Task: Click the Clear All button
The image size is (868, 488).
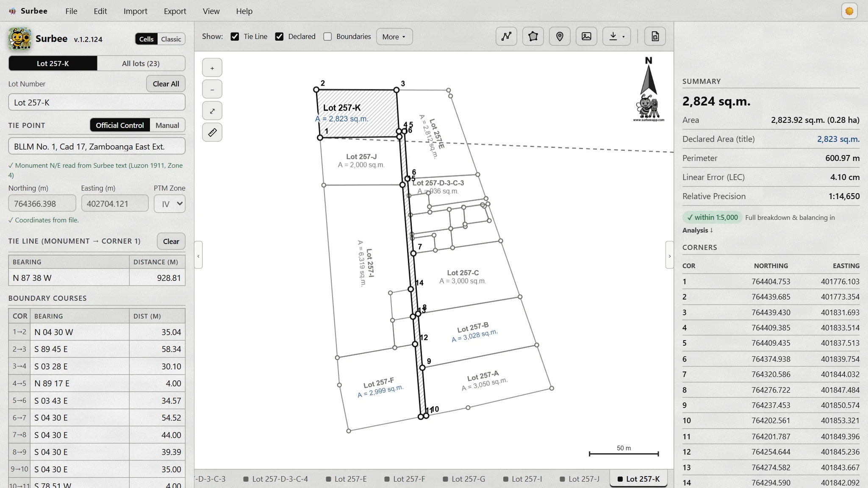Action: (x=166, y=84)
